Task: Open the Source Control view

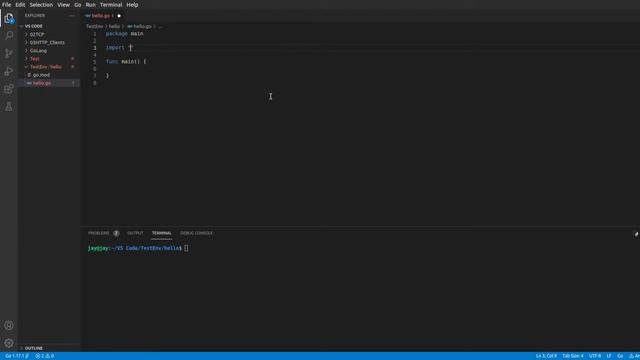Action: [x=9, y=53]
